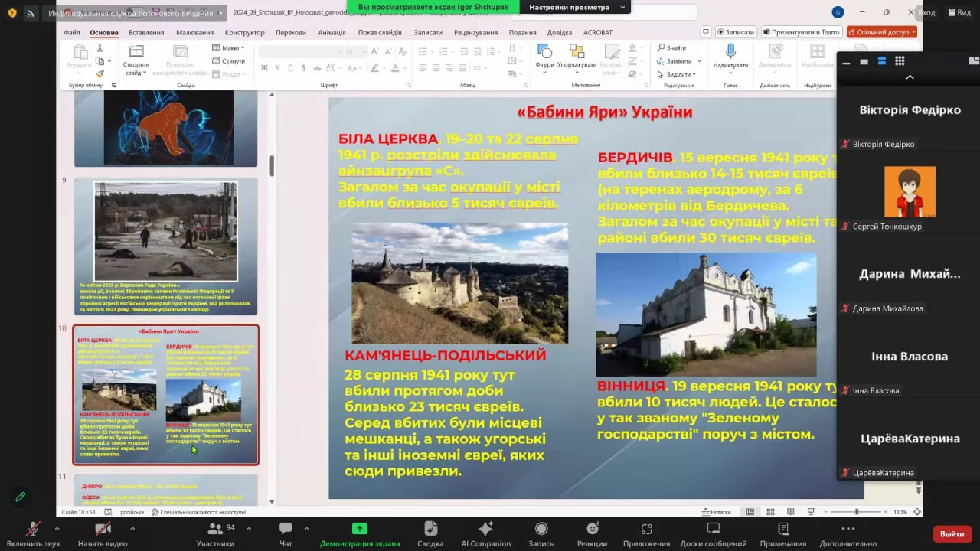Switch to the Вставлення tab
Screen dimensions: 980x551
point(146,33)
